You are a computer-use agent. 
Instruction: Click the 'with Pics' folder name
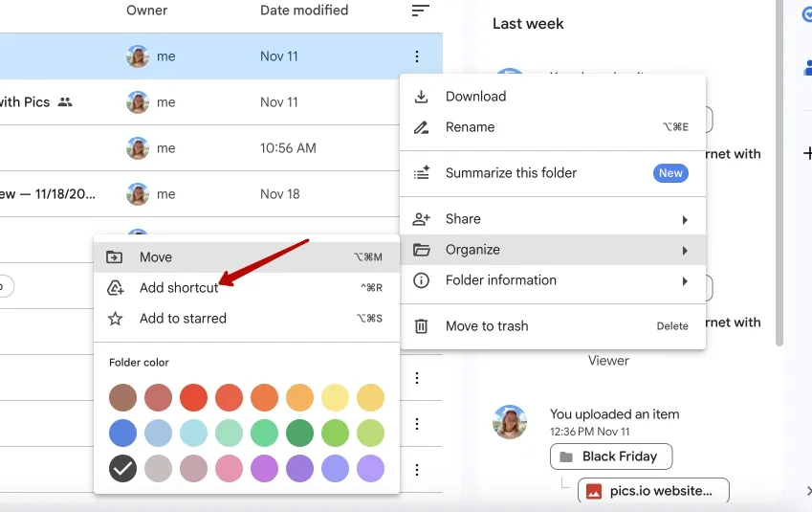[x=25, y=102]
